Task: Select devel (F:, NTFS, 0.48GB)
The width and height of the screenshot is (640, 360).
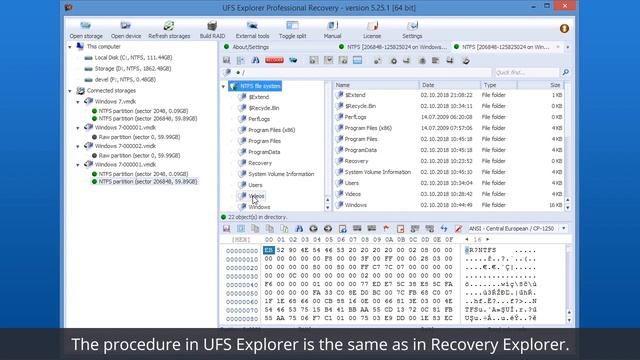Action: pyautogui.click(x=125, y=80)
